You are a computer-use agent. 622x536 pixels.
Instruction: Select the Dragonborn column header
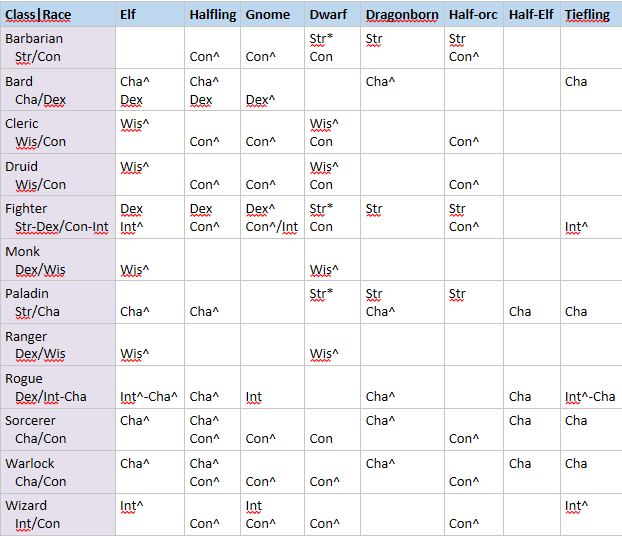402,15
